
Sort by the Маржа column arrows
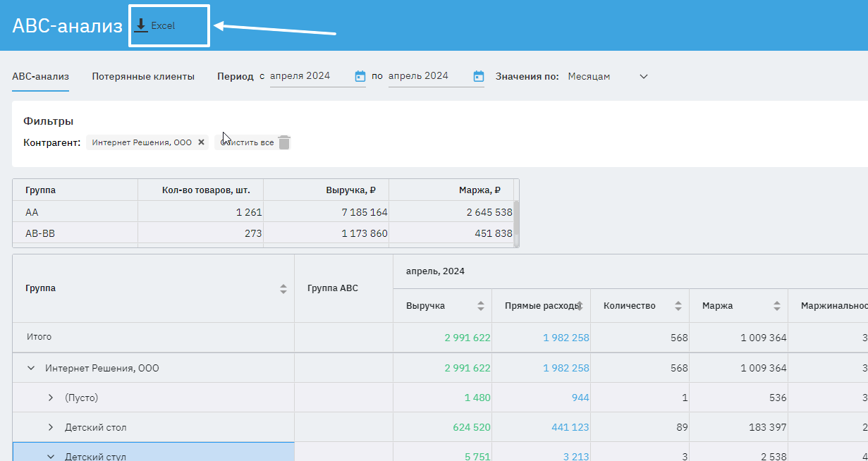pos(777,306)
